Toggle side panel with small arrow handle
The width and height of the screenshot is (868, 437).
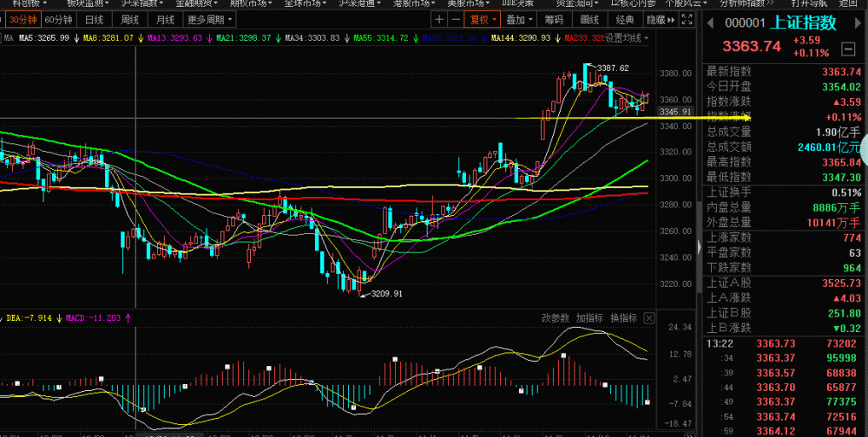point(698,246)
